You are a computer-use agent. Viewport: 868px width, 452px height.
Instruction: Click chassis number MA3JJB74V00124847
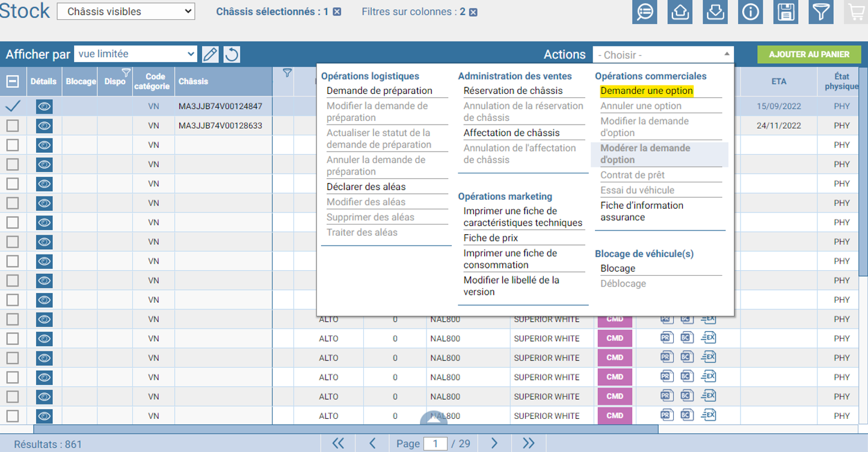pos(220,107)
